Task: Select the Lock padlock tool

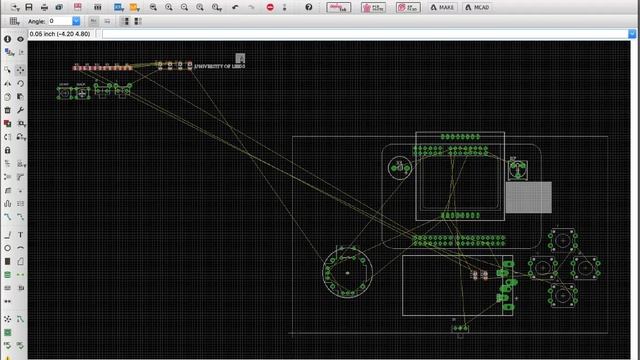Action: coord(7,150)
